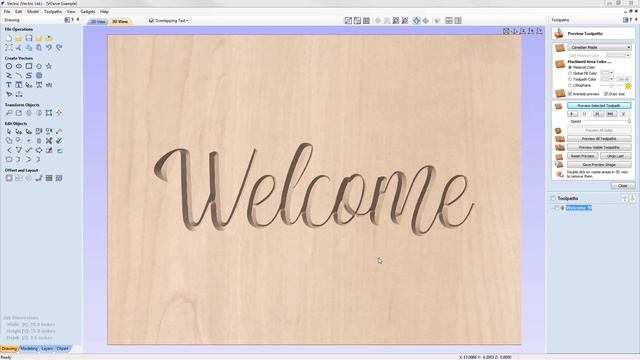
Task: Click the Offset vectors tool icon
Action: (x=9, y=178)
